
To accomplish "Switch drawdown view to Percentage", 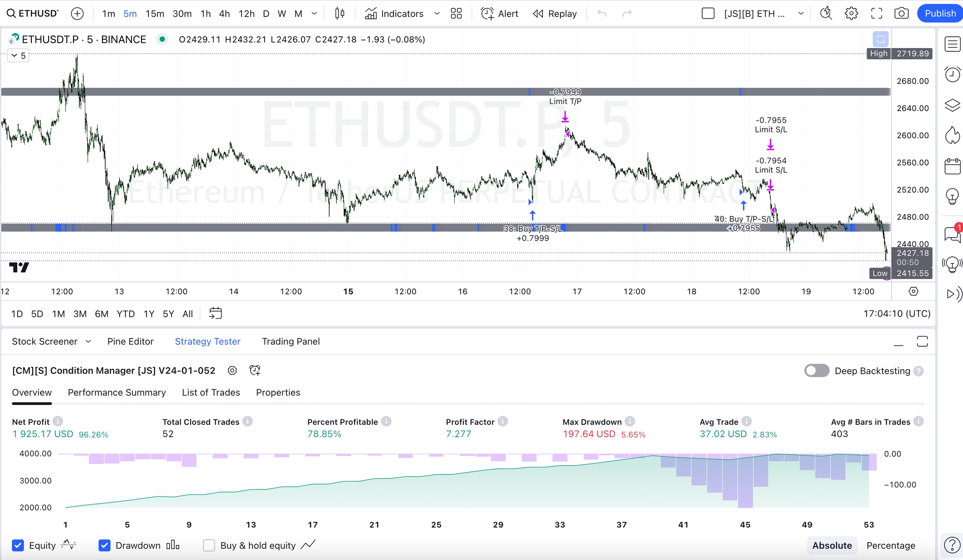I will click(x=890, y=545).
